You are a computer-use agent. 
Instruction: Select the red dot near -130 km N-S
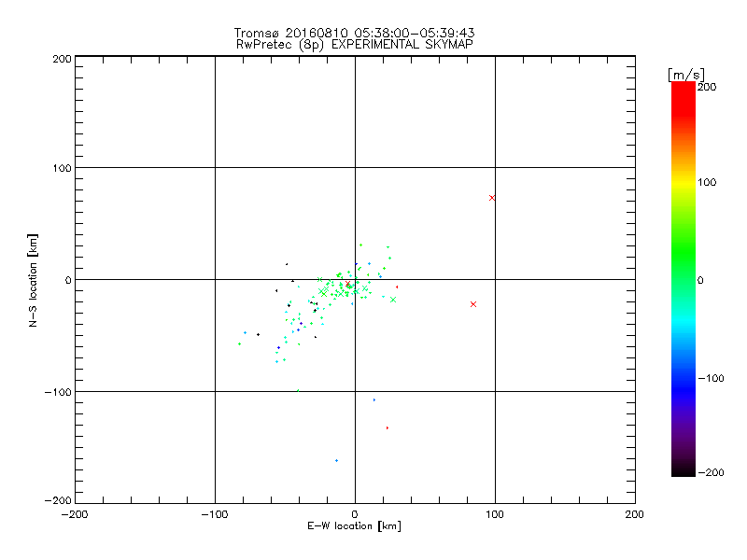click(x=388, y=427)
